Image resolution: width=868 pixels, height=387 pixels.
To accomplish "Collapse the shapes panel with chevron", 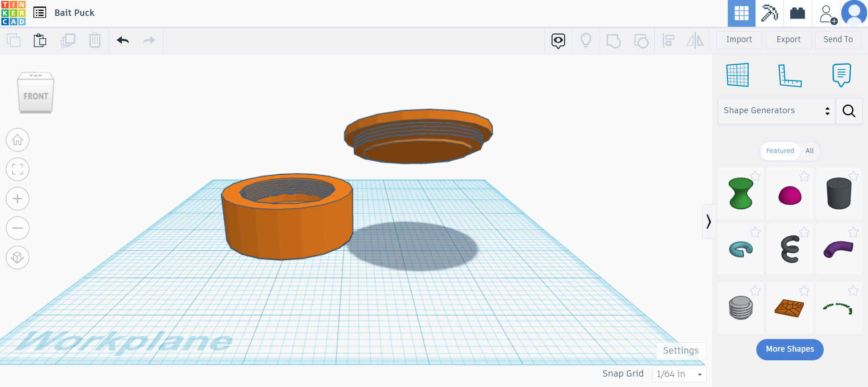I will [708, 221].
